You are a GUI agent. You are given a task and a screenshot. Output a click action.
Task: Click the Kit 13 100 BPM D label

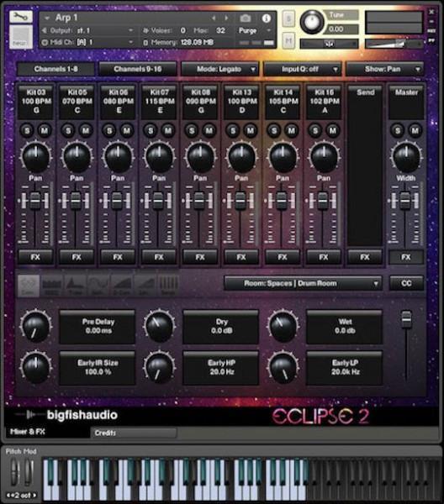point(241,102)
